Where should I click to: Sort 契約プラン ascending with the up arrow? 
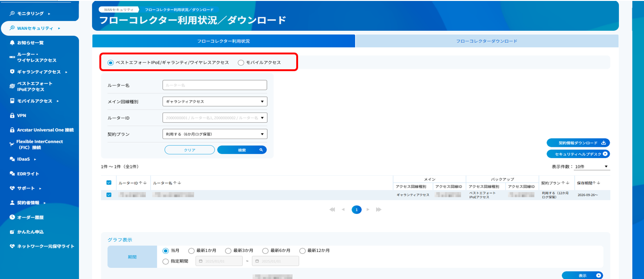point(564,183)
